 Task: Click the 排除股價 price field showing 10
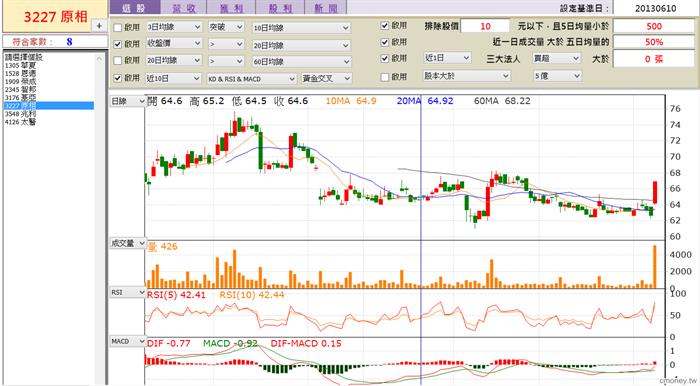[x=485, y=26]
